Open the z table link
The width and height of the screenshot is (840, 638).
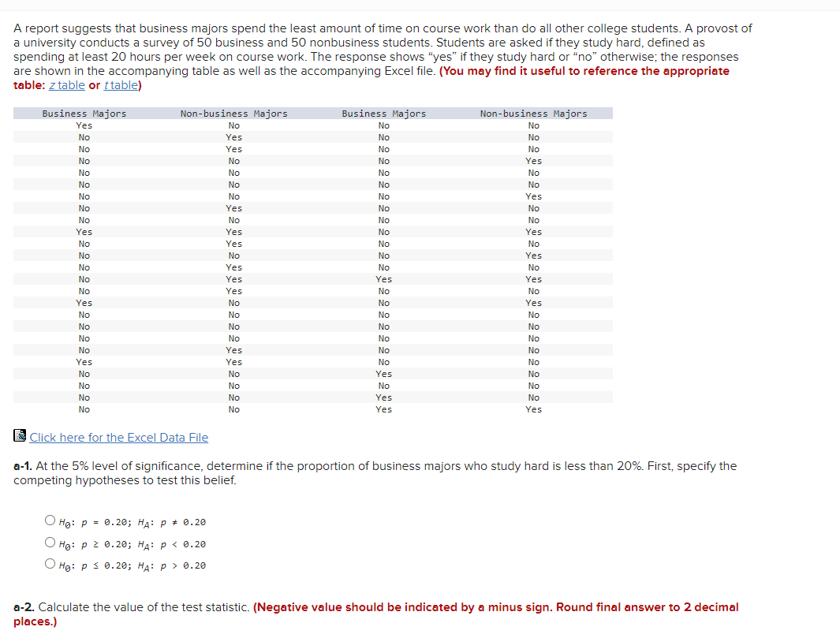point(67,85)
